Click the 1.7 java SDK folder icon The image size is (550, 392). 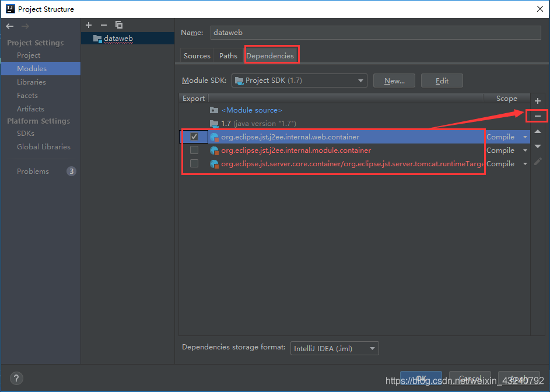(x=214, y=124)
